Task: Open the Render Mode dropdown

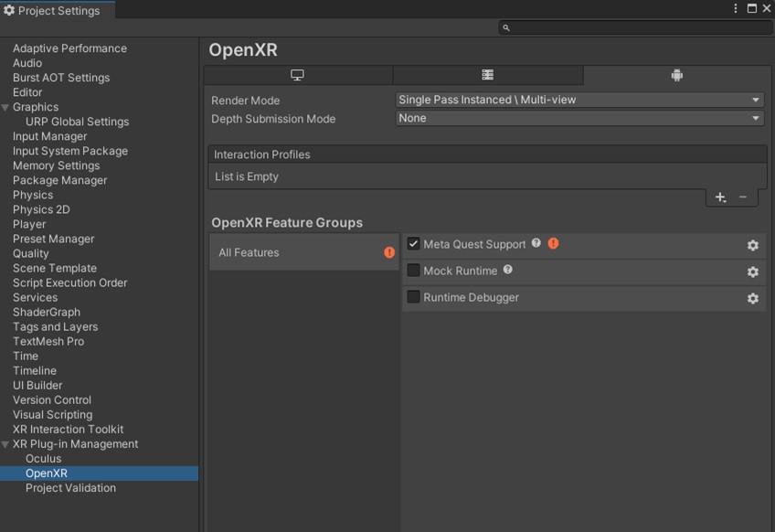Action: (579, 100)
